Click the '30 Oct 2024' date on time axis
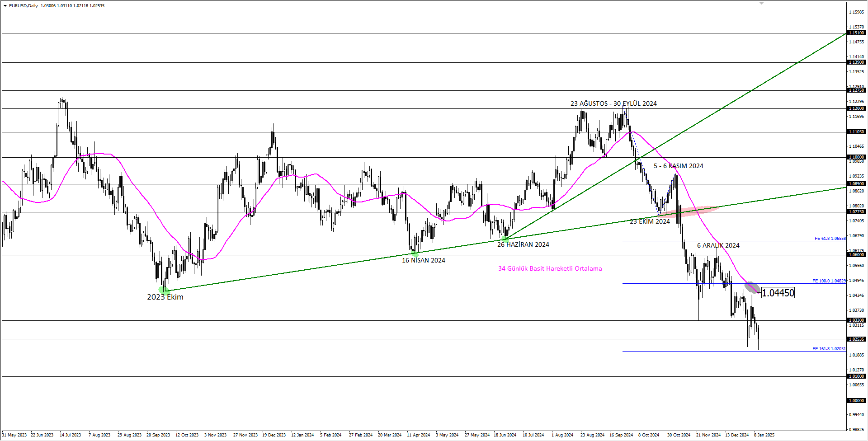The width and height of the screenshot is (868, 441). click(x=679, y=435)
